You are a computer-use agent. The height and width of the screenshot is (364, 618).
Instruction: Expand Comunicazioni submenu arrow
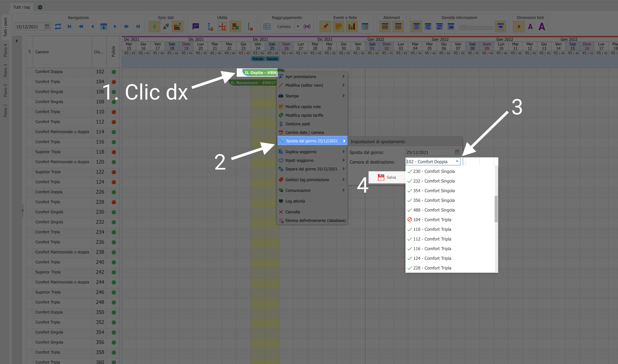tap(344, 190)
